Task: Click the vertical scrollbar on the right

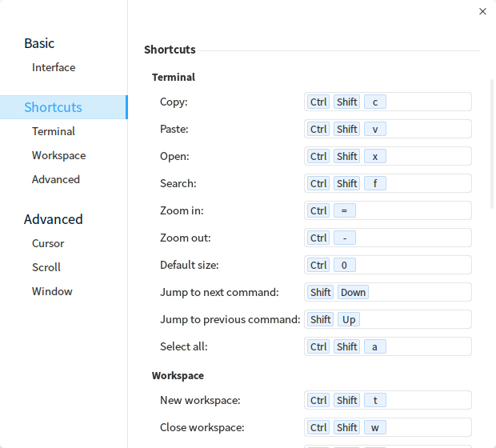Action: tap(492, 144)
